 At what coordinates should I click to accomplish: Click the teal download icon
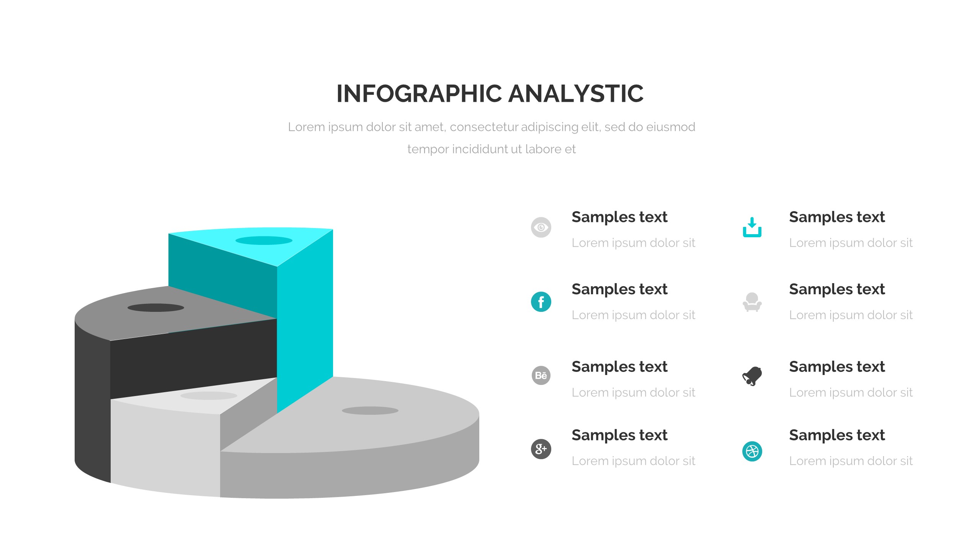click(x=752, y=227)
